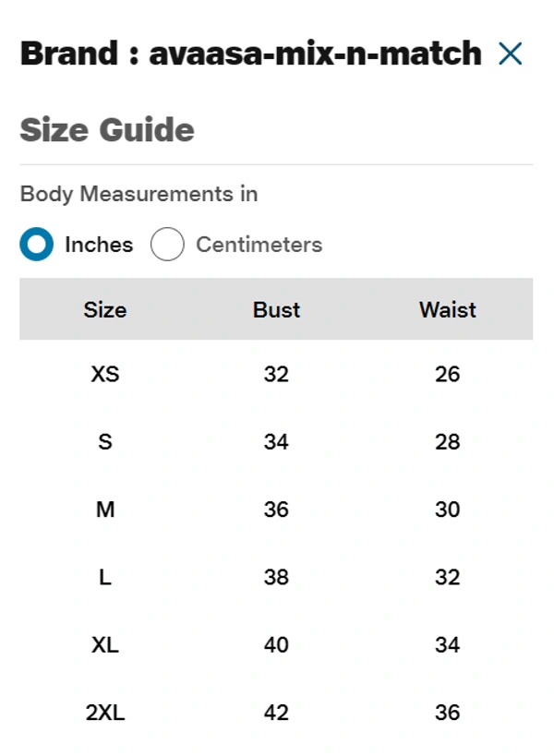Click waist value 30 for size M
554x756 pixels.
pyautogui.click(x=447, y=510)
